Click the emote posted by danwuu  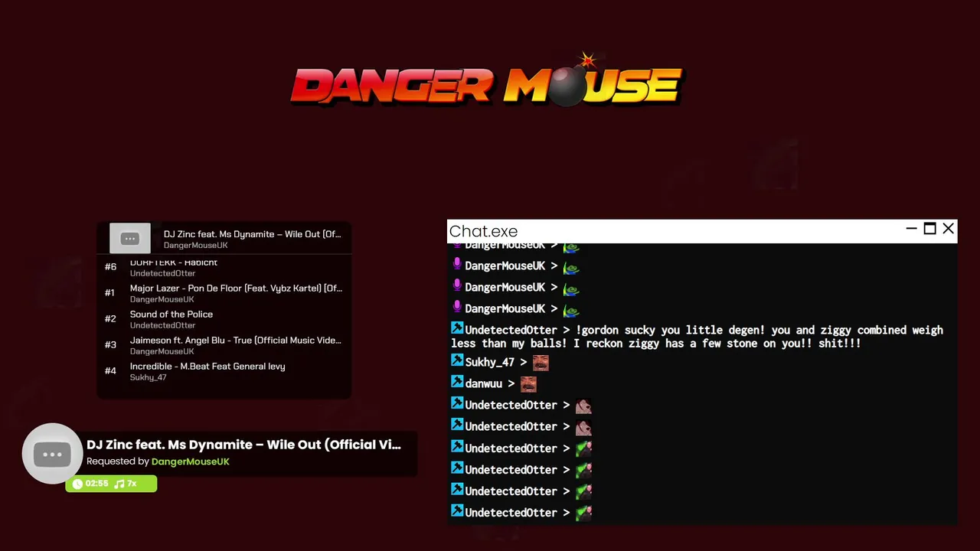tap(528, 383)
